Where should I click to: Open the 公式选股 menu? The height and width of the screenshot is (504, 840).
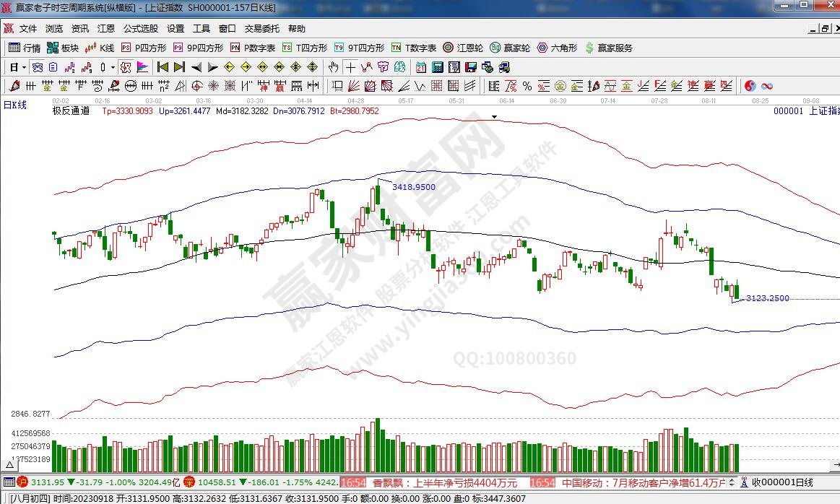pyautogui.click(x=140, y=29)
